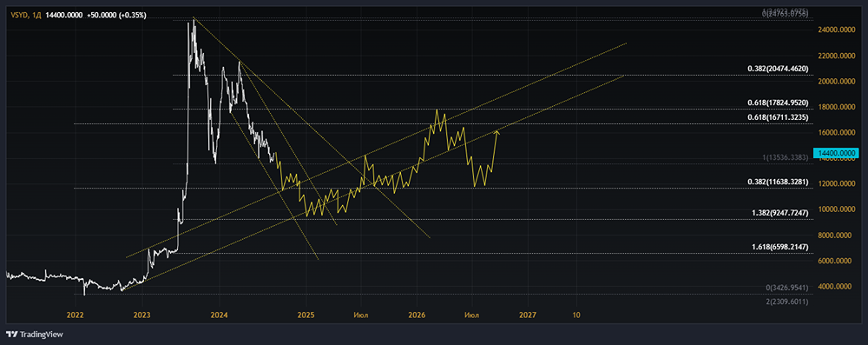
Task: Click the 2024 label on time axis
Action: click(x=219, y=315)
